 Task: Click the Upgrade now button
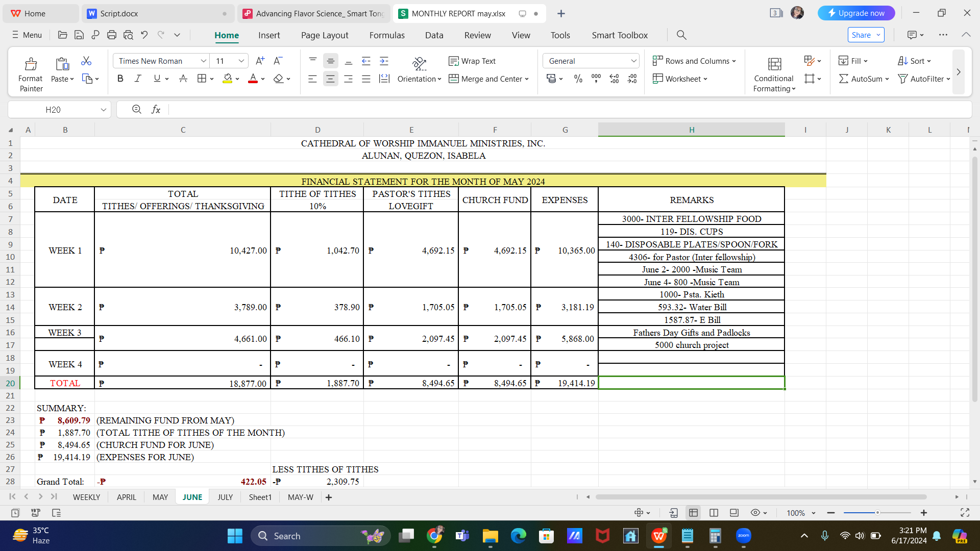point(856,13)
